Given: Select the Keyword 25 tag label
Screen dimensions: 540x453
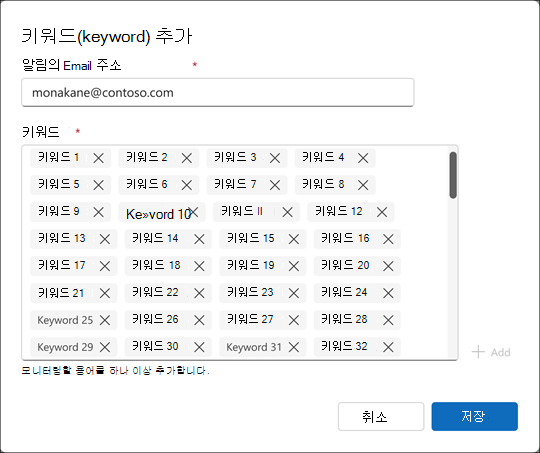Looking at the screenshot, I should [x=65, y=320].
